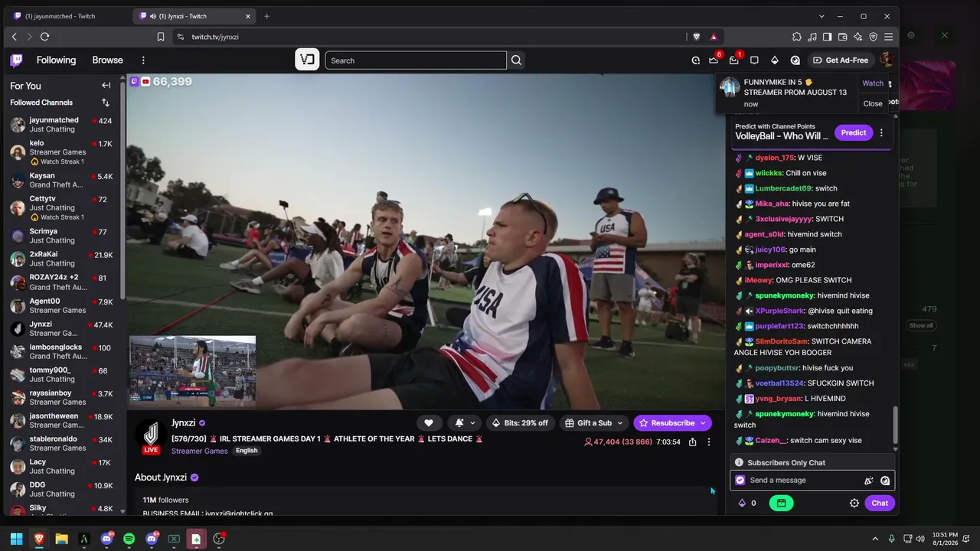The height and width of the screenshot is (551, 980).
Task: Click the chat scrollbar thumb
Action: (x=895, y=425)
